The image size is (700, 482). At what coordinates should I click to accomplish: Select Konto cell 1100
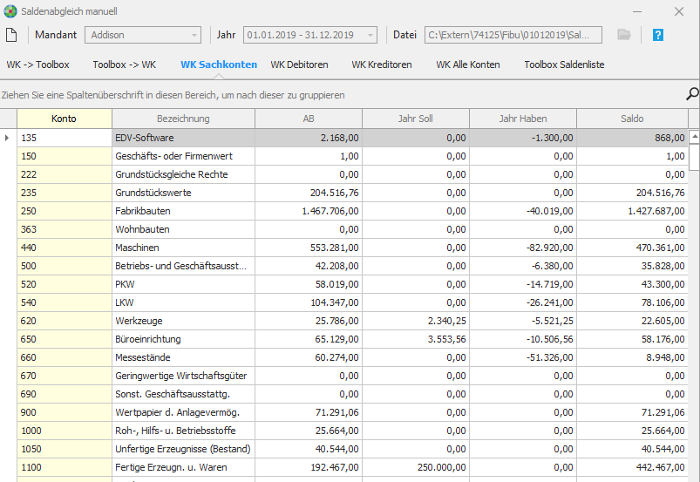click(64, 467)
